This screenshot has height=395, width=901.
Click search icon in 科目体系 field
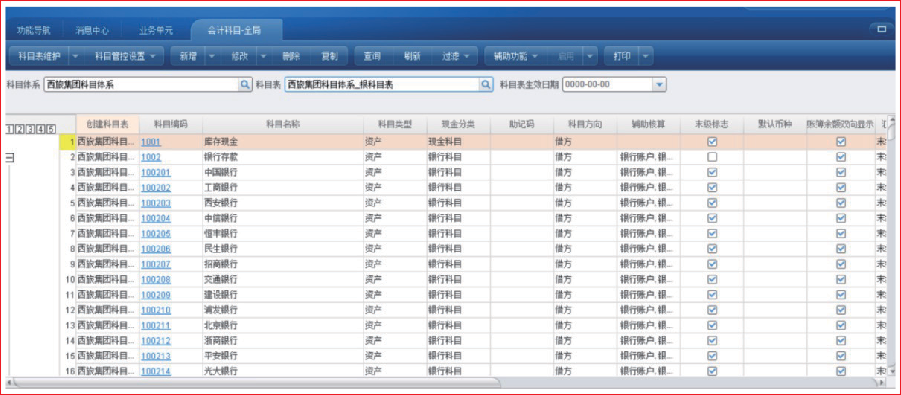245,85
